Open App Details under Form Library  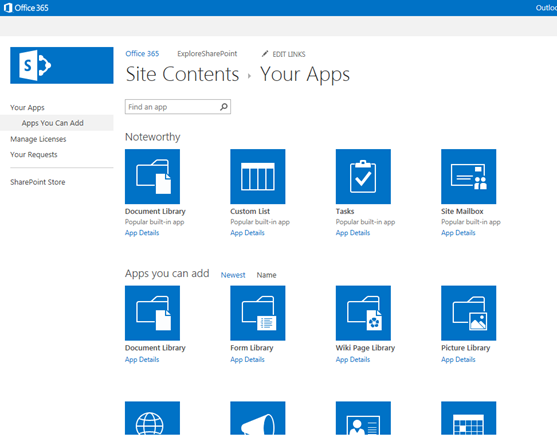point(247,360)
